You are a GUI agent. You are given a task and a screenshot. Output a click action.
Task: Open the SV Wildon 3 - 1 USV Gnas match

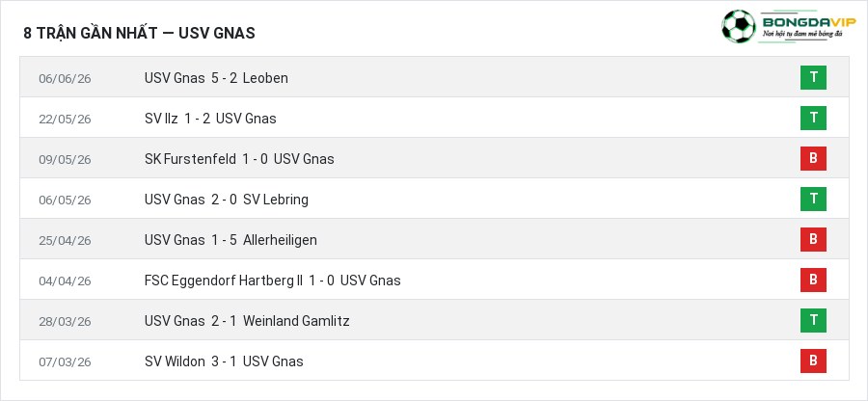tap(224, 361)
